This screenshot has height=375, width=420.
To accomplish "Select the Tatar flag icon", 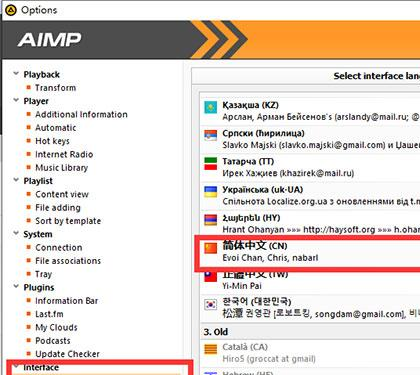I will tap(210, 164).
